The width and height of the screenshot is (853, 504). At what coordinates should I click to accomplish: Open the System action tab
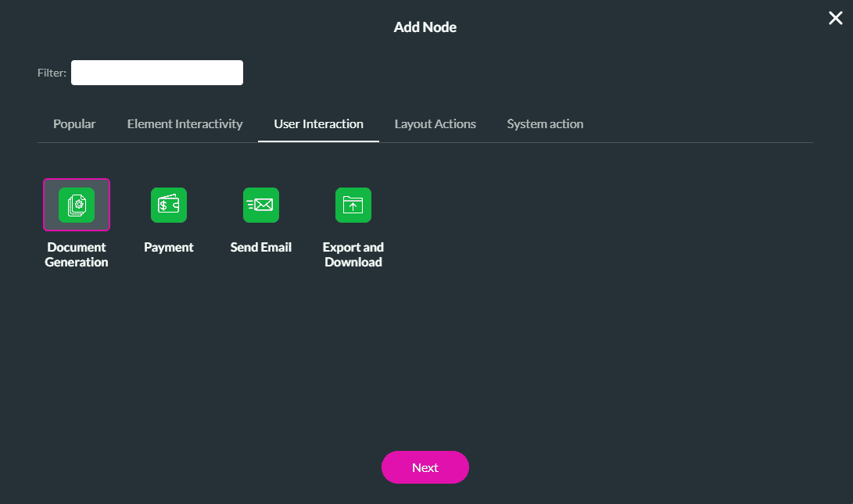(x=545, y=123)
